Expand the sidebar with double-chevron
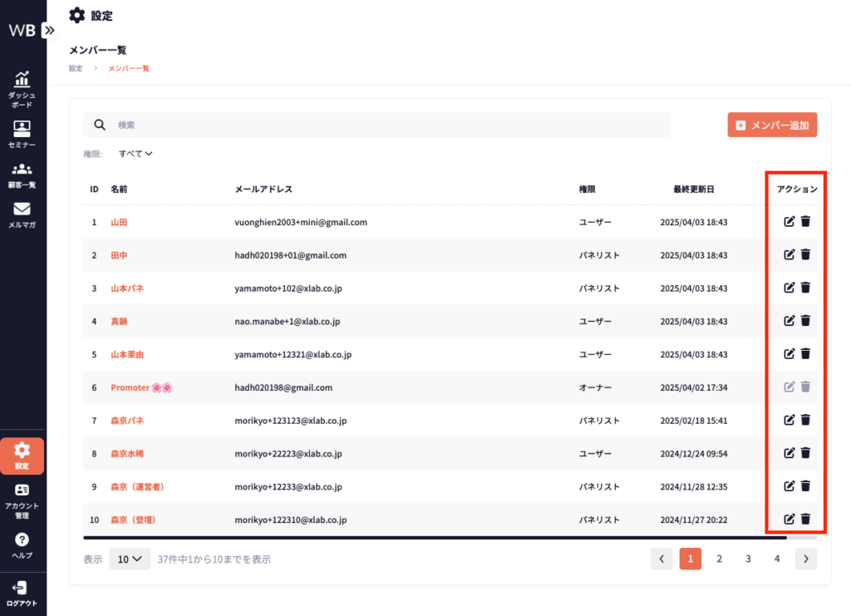 tap(50, 30)
